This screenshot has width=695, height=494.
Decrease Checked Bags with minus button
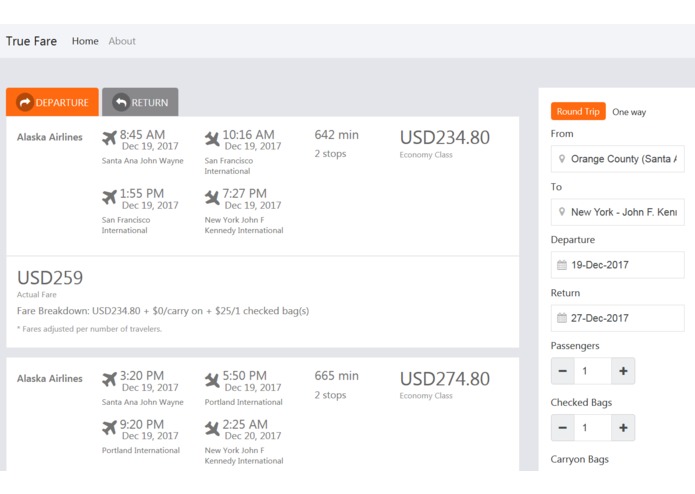point(562,428)
